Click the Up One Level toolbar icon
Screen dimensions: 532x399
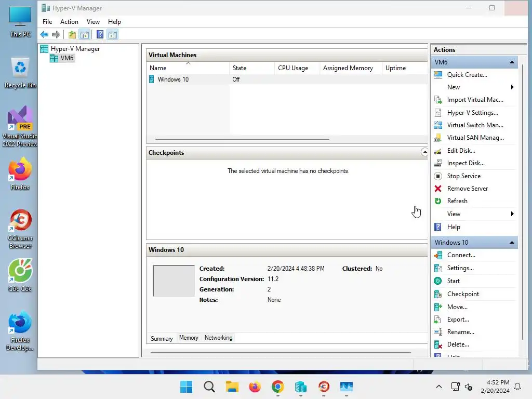coord(72,34)
